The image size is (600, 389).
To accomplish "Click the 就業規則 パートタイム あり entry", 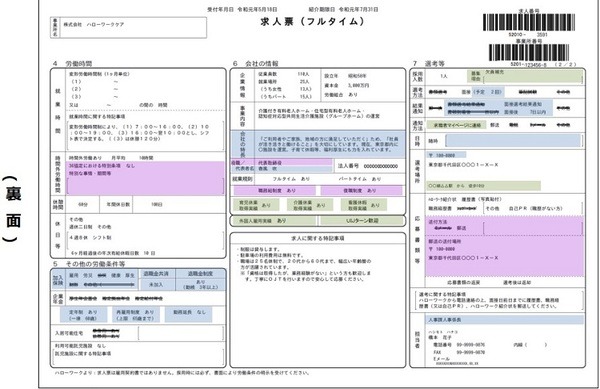I will [x=360, y=179].
